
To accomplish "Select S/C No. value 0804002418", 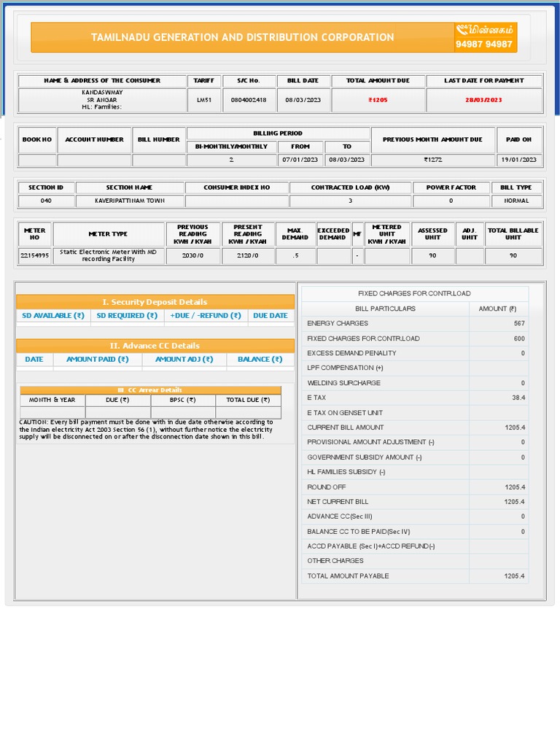I will (249, 100).
